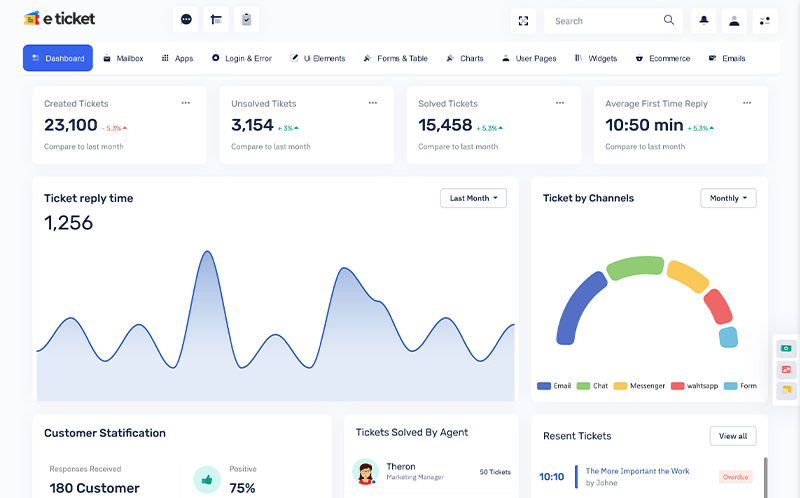Select the Mailbox menu item

pos(123,58)
